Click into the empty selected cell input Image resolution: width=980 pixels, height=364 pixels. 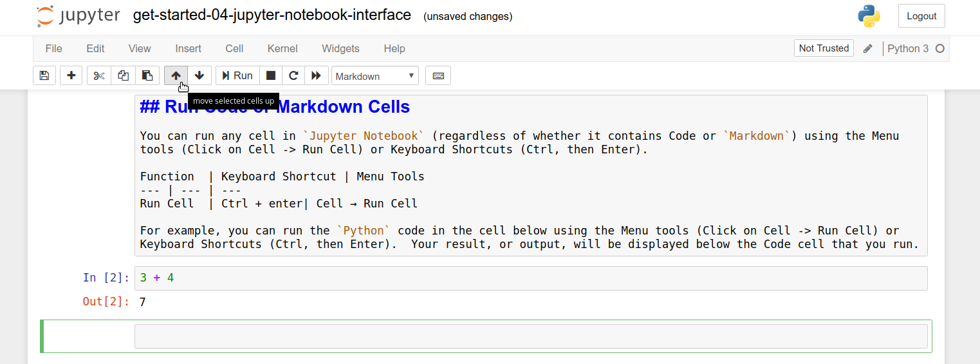pos(531,336)
